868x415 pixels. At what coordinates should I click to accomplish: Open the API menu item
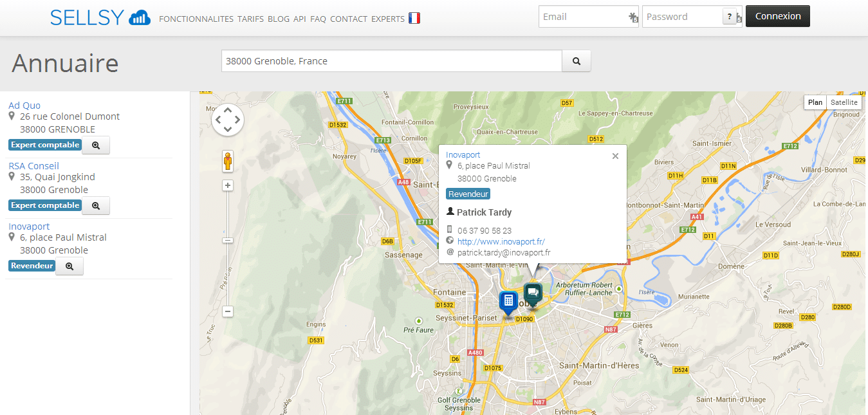(300, 19)
